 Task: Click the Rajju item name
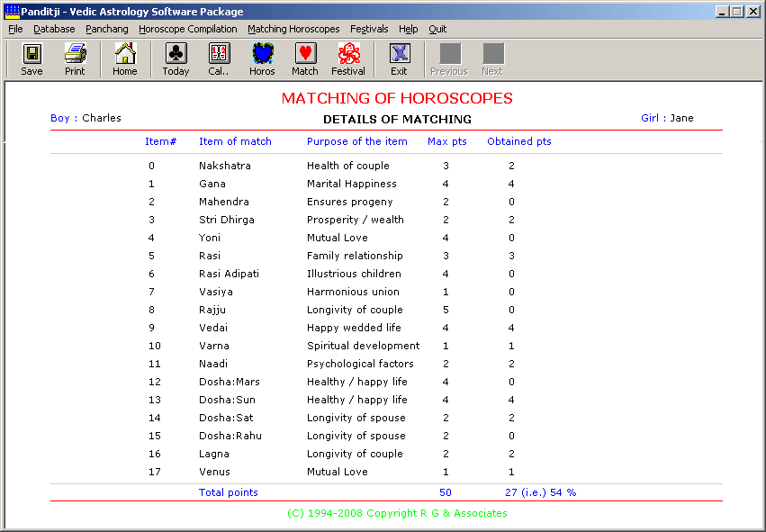(212, 310)
